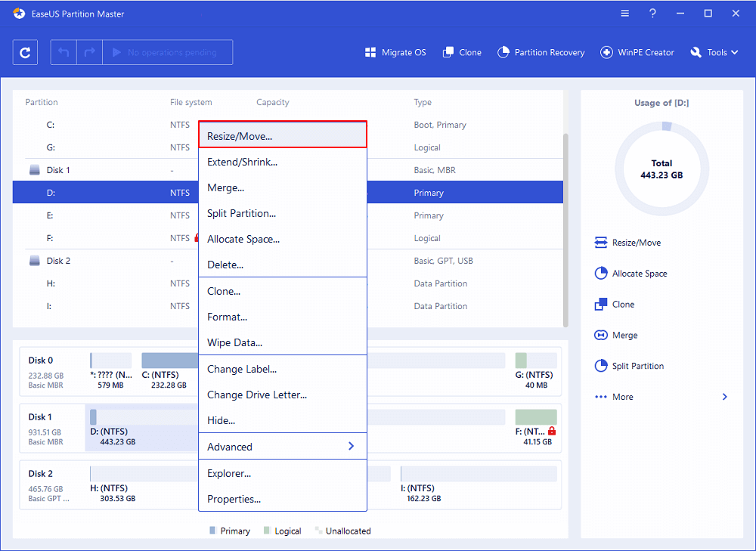Click the red lock icon on F: in disk map
756x551 pixels.
pyautogui.click(x=552, y=431)
